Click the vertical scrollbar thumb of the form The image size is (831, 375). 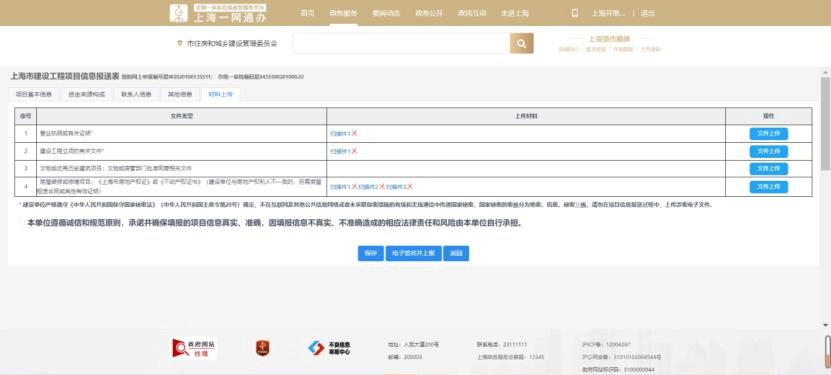click(825, 124)
